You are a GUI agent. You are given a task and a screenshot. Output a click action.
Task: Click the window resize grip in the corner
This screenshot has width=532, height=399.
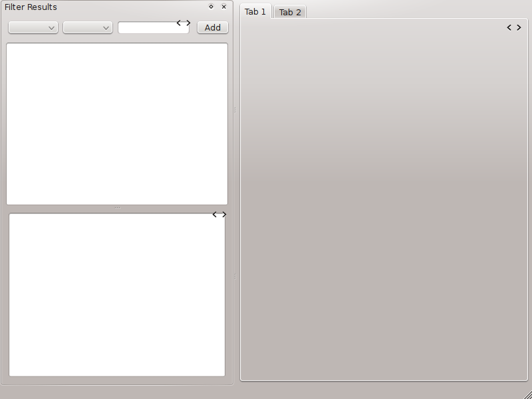pos(527,394)
